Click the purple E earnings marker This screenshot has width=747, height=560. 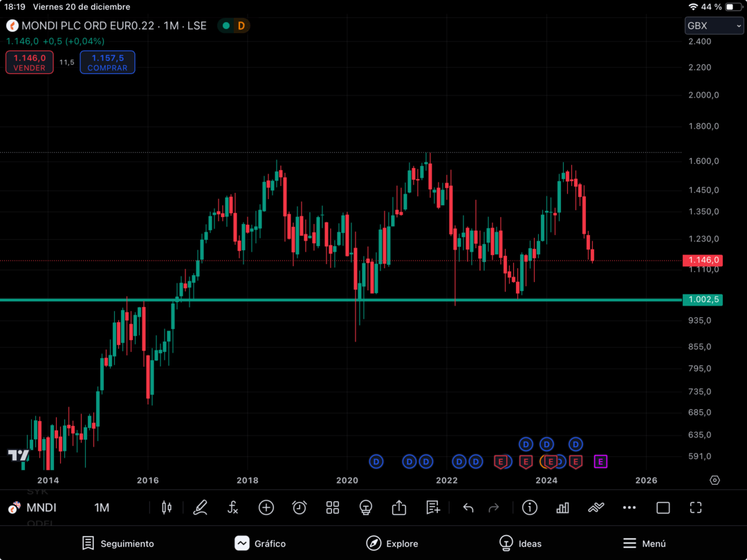600,461
